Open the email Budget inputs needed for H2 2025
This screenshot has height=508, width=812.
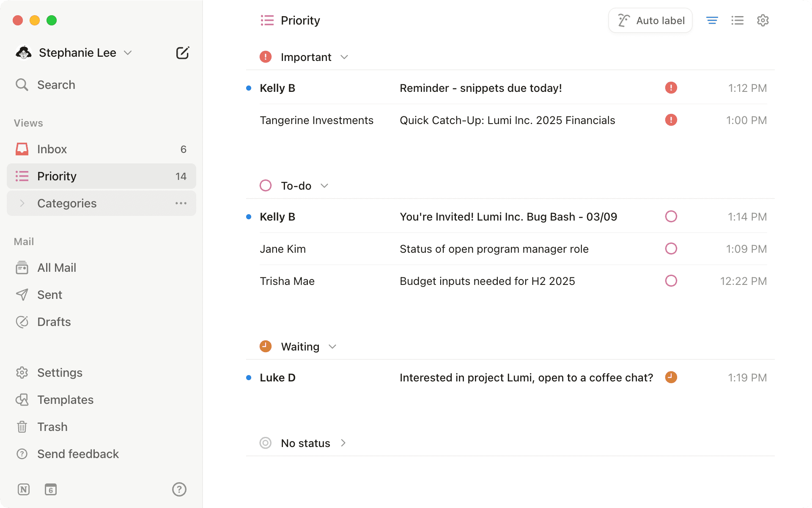(487, 281)
